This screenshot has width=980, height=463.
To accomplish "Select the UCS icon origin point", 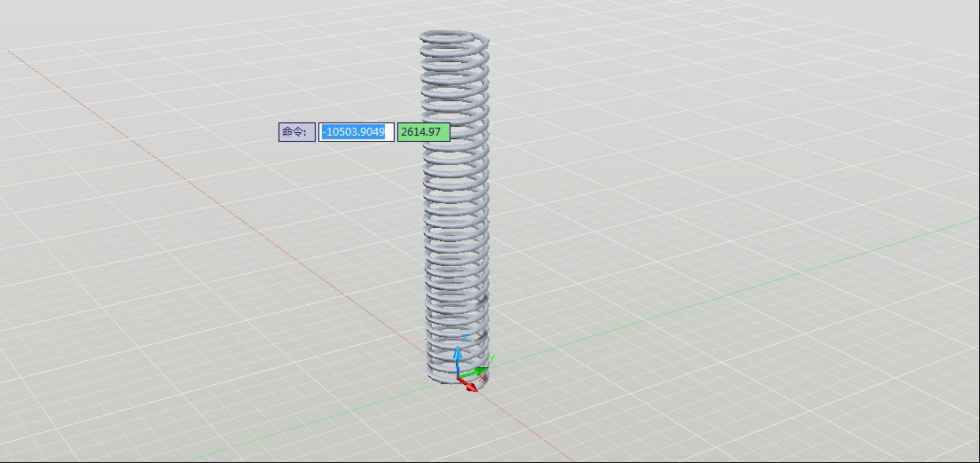I will pyautogui.click(x=459, y=377).
